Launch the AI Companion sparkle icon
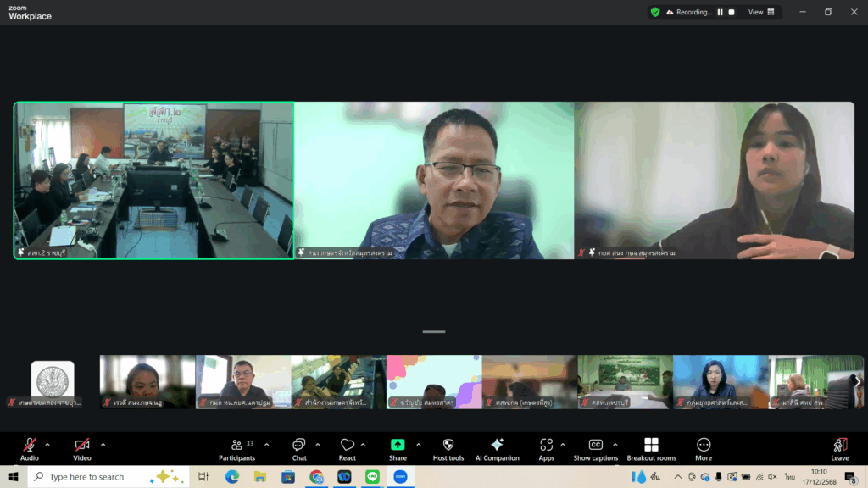This screenshot has height=488, width=868. coord(497,446)
